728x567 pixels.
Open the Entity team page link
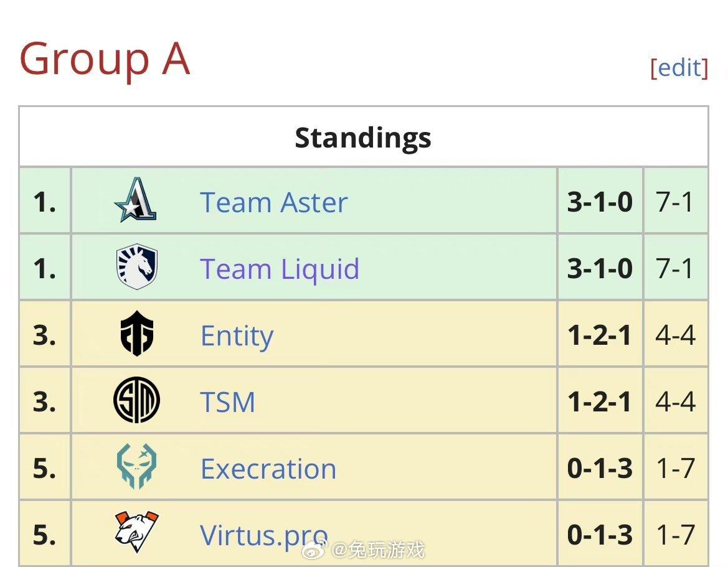(237, 337)
